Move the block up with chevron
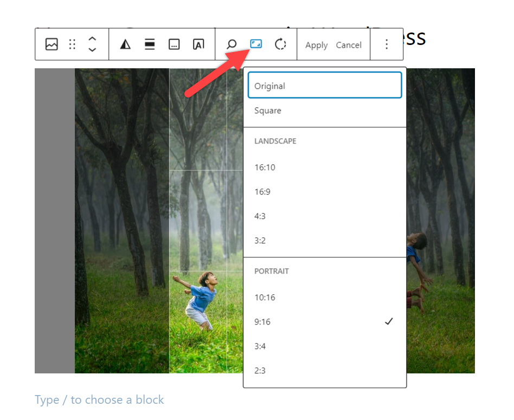 tap(92, 38)
